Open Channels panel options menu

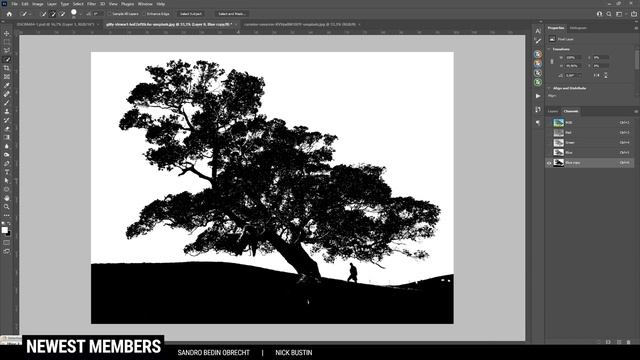636,111
